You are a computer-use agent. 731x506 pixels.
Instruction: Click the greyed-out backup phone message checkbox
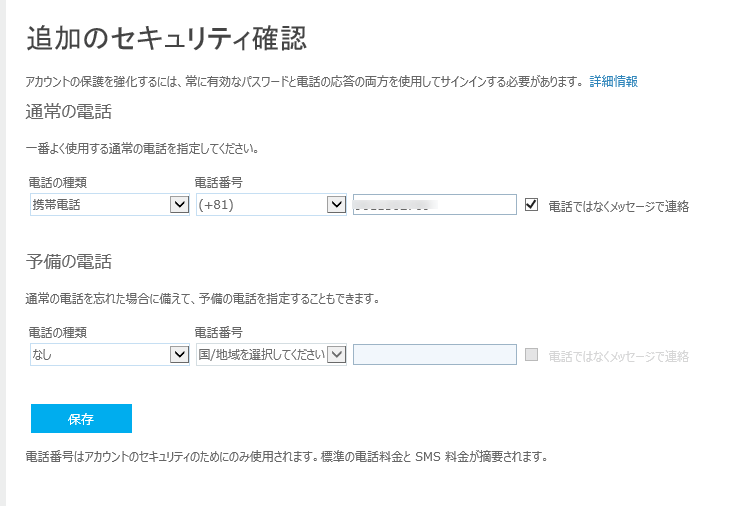(x=531, y=354)
